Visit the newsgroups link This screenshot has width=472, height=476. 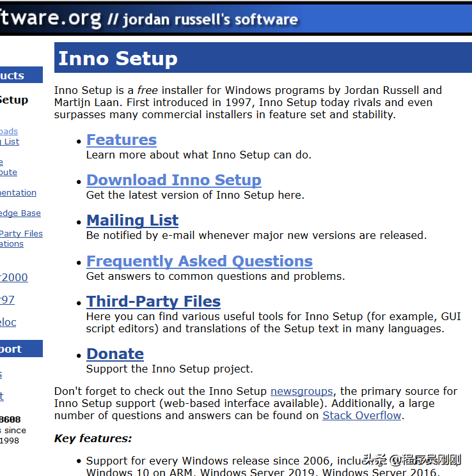301,391
